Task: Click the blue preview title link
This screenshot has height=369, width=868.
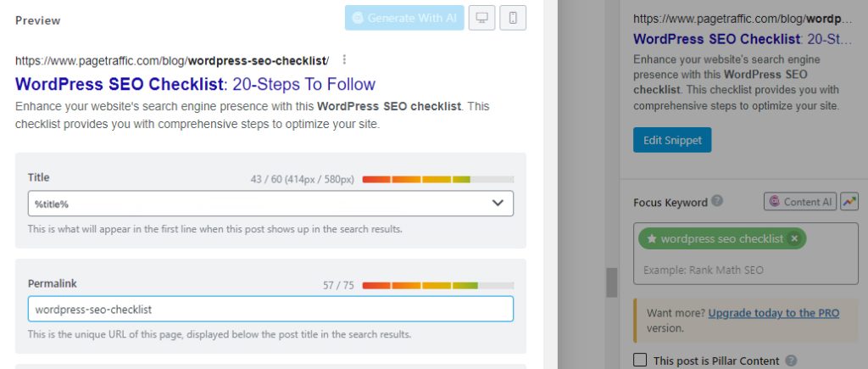Action: pos(196,84)
